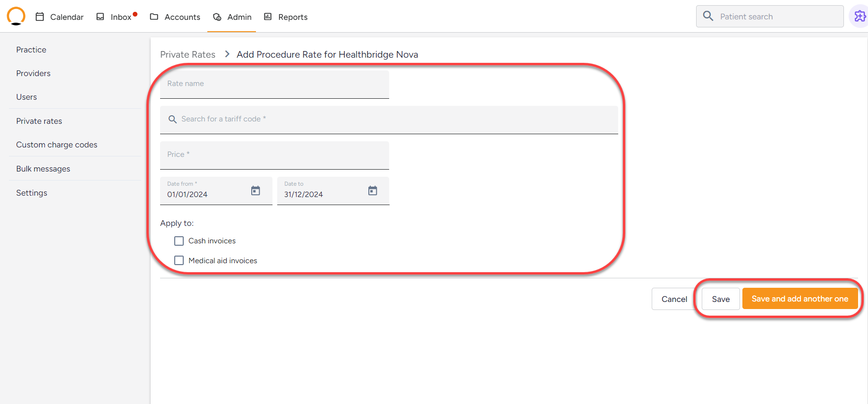
Task: Focus the Price field
Action: pos(274,155)
